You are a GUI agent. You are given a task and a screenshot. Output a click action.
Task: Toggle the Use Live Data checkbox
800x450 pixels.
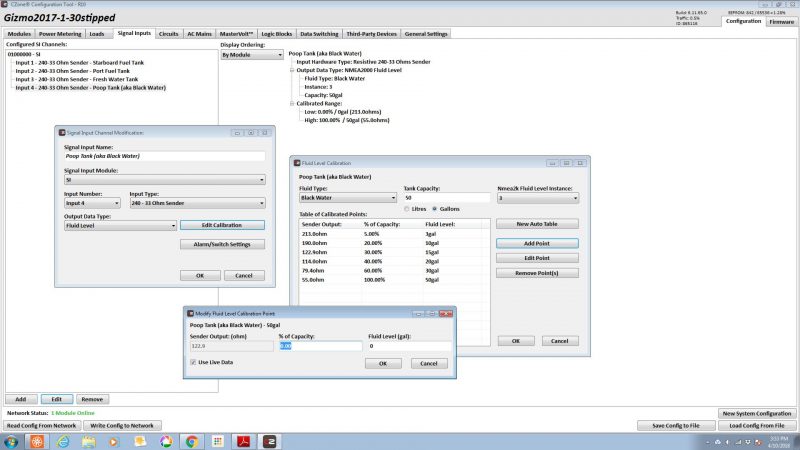(193, 361)
